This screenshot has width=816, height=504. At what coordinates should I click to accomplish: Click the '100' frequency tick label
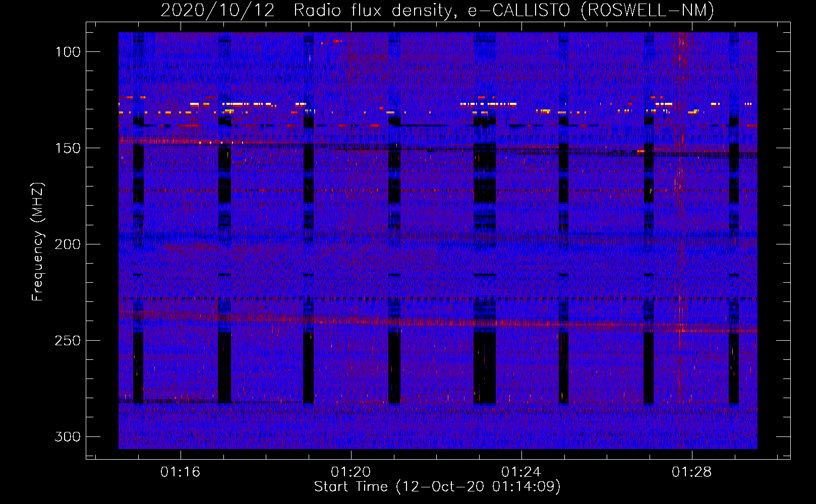tap(68, 52)
